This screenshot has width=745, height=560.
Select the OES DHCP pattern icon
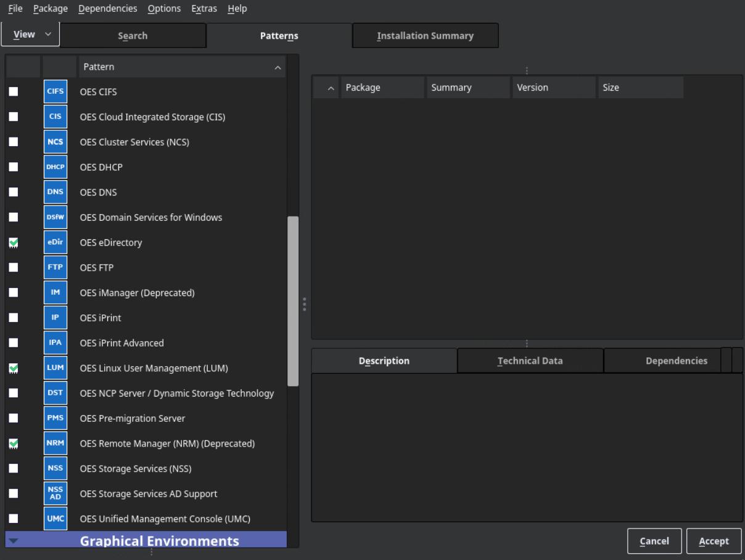56,167
